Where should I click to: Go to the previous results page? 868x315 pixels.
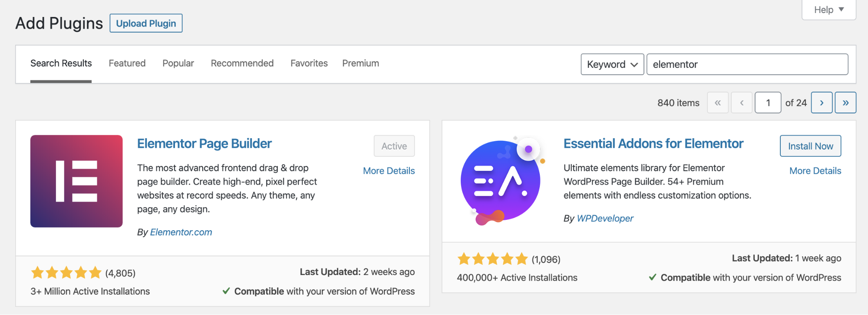pos(742,103)
